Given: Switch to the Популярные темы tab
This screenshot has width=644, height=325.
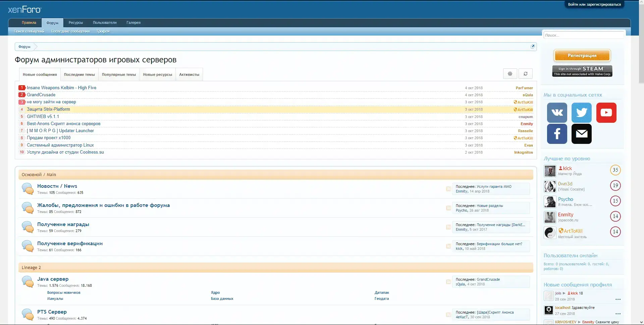Looking at the screenshot, I should (x=119, y=74).
